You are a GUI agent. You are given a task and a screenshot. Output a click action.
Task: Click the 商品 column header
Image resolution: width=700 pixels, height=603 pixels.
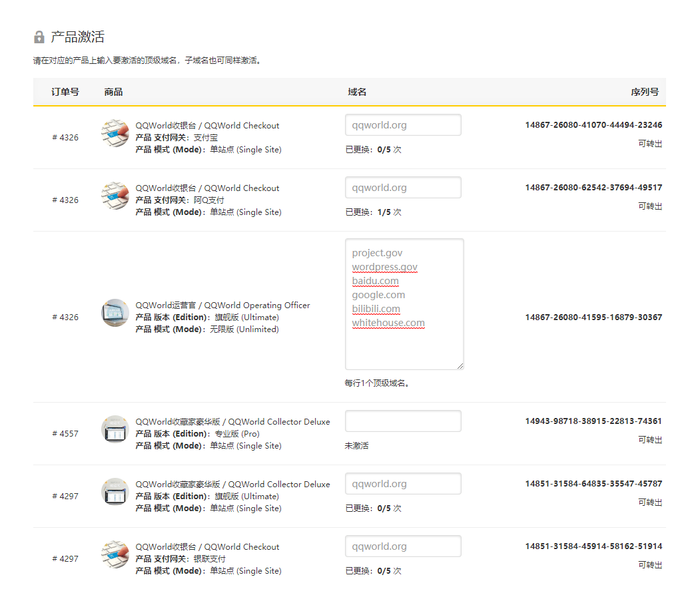[113, 92]
